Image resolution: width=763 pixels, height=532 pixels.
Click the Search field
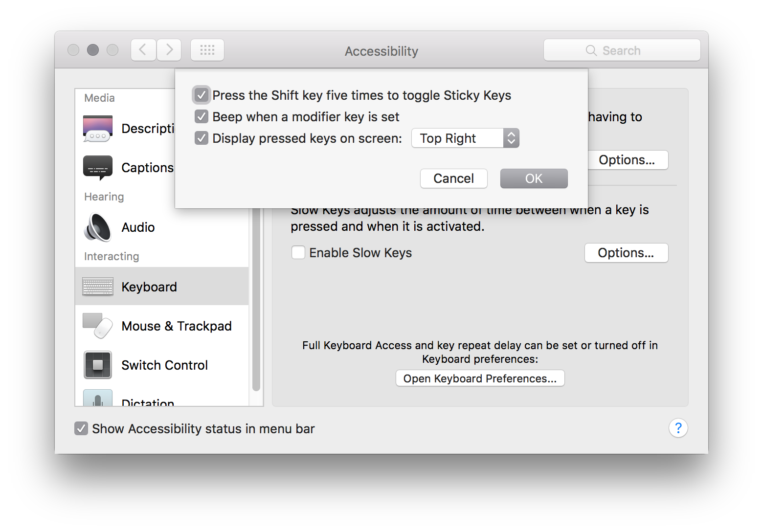click(x=622, y=49)
